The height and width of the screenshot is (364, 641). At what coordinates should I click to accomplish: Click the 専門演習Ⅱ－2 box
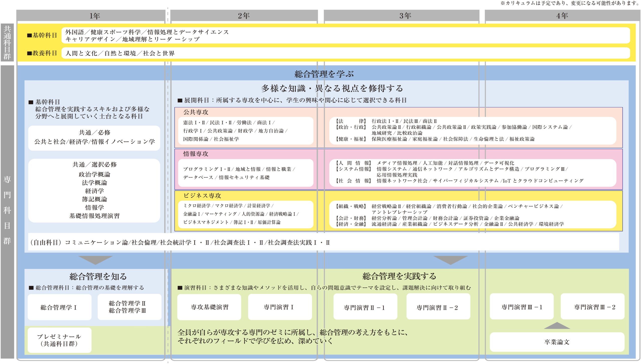pos(438,307)
